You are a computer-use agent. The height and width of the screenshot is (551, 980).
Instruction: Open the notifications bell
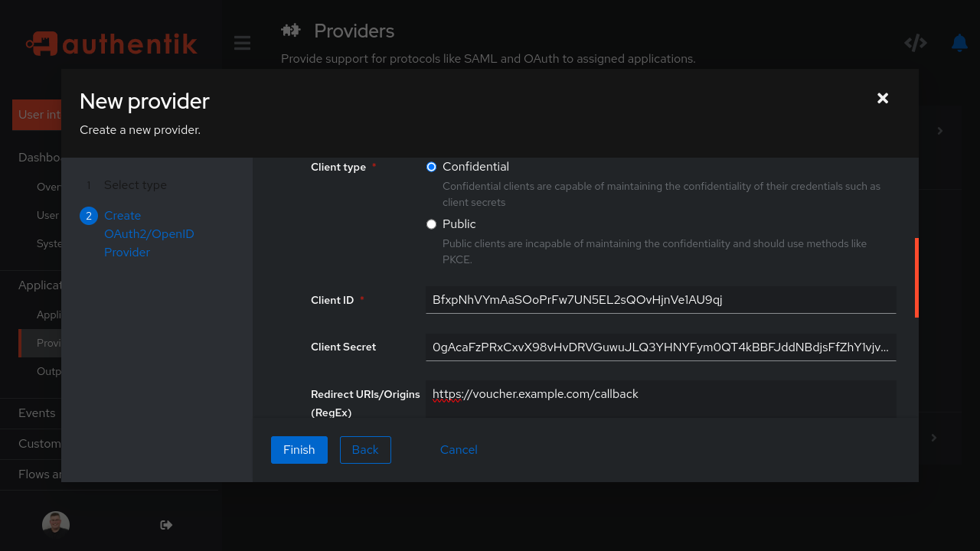(x=959, y=43)
